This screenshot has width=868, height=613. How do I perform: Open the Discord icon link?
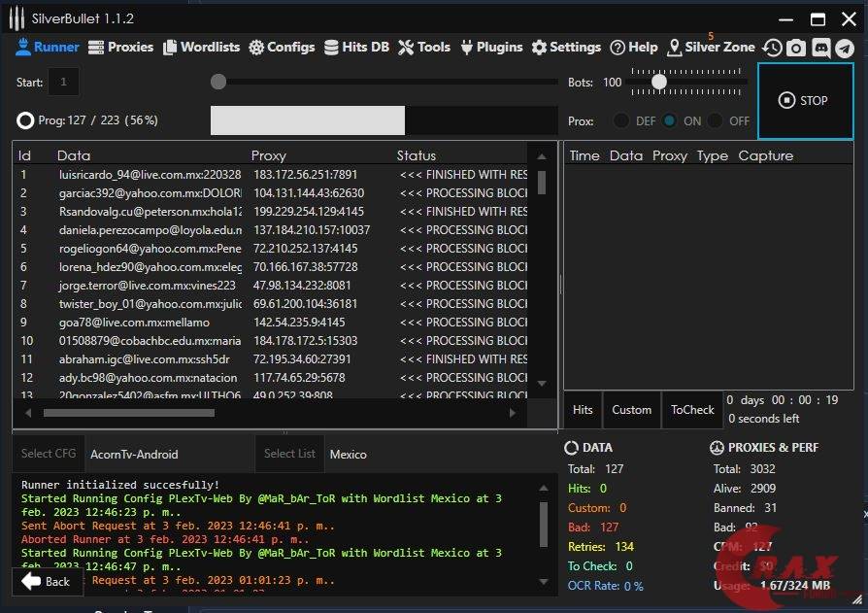(x=820, y=49)
